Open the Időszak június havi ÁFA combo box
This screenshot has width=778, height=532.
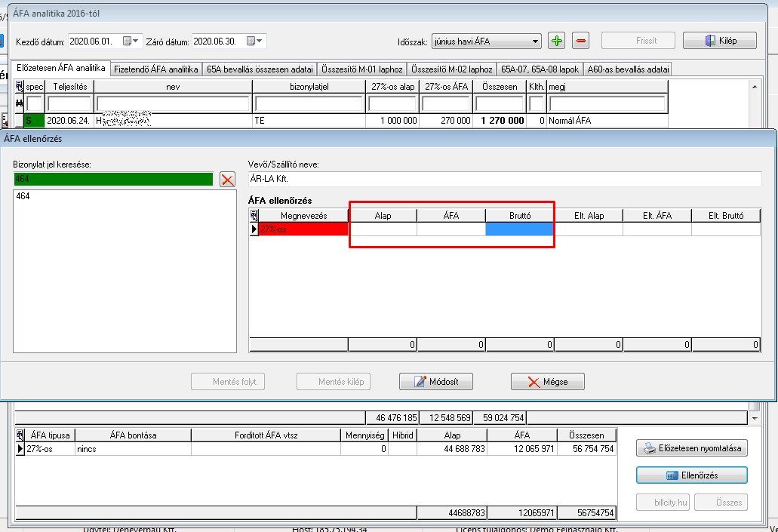tap(486, 42)
